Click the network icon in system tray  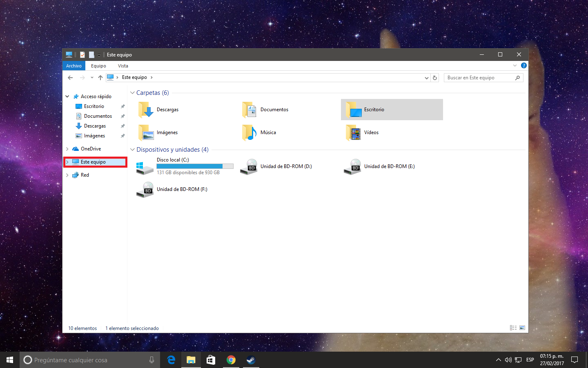518,360
